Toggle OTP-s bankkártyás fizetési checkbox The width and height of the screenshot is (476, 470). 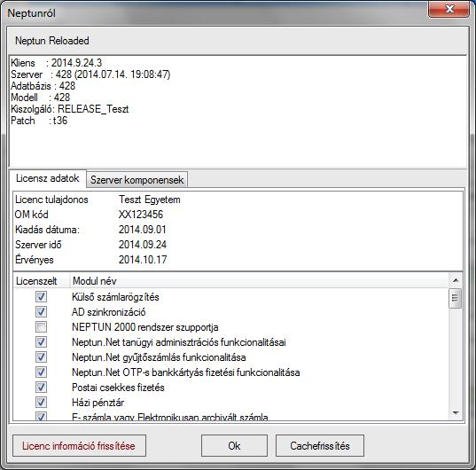tap(41, 372)
